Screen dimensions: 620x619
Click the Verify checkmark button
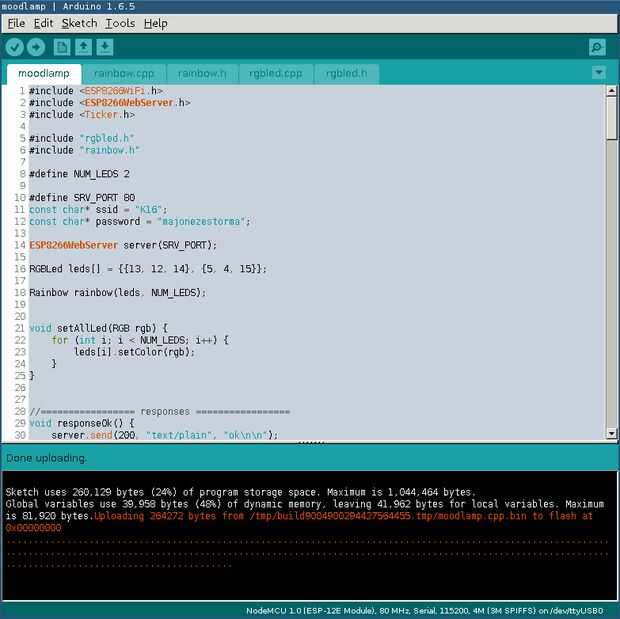15,47
